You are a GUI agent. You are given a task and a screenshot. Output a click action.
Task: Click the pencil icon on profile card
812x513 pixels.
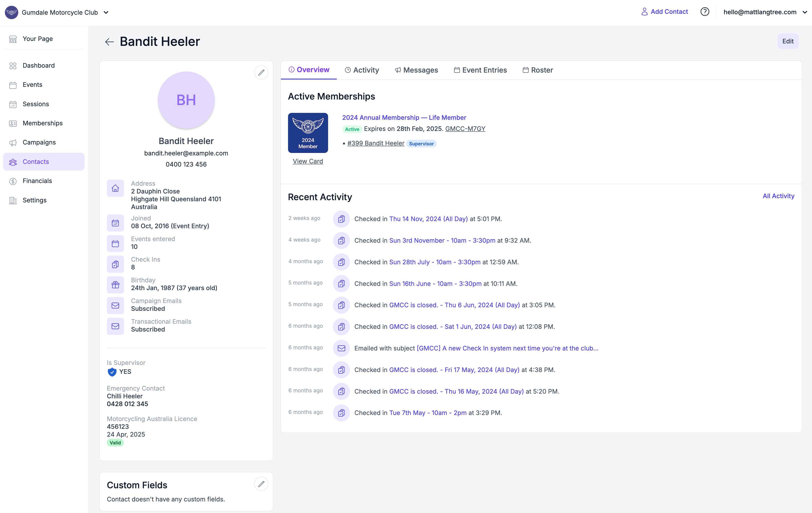[261, 73]
